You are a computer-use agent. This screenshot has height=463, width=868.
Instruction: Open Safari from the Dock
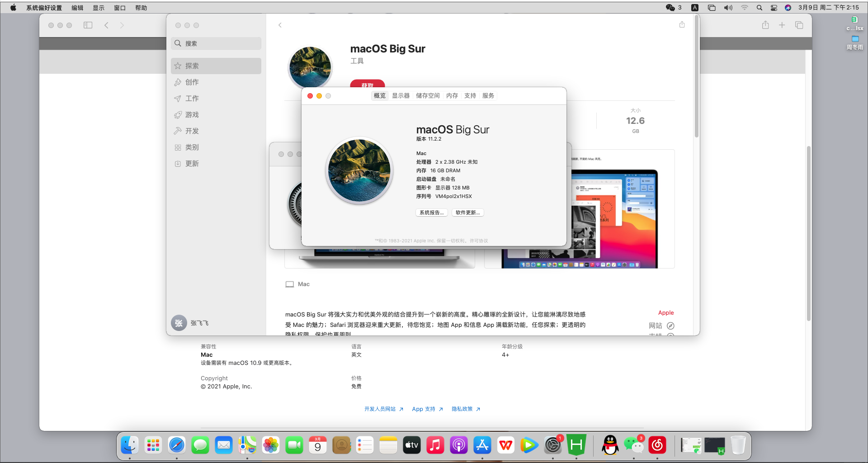point(177,445)
